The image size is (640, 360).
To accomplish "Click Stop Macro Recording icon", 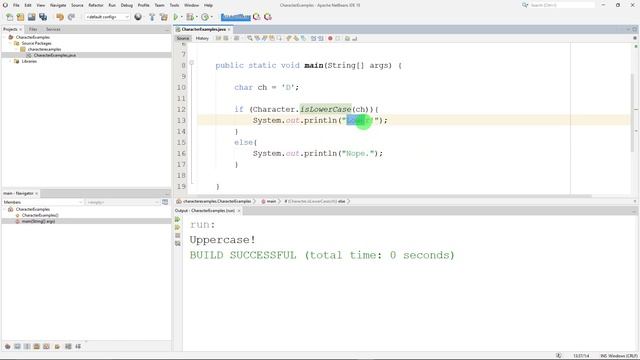I will [338, 38].
